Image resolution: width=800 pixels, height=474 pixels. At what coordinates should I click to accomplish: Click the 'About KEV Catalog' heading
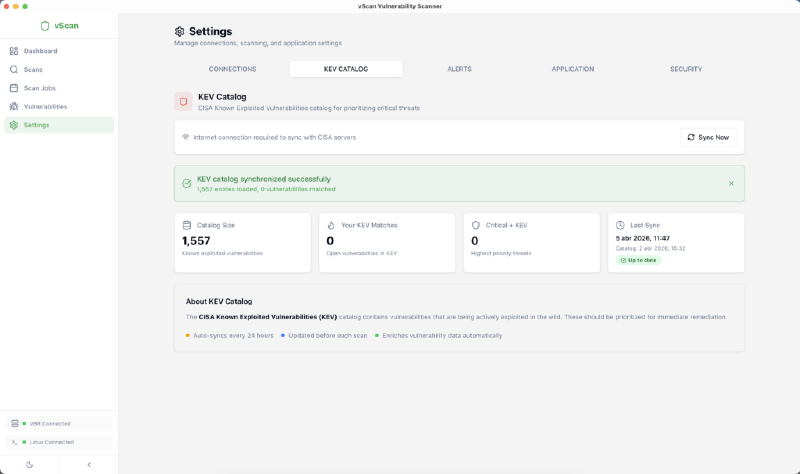pyautogui.click(x=219, y=302)
